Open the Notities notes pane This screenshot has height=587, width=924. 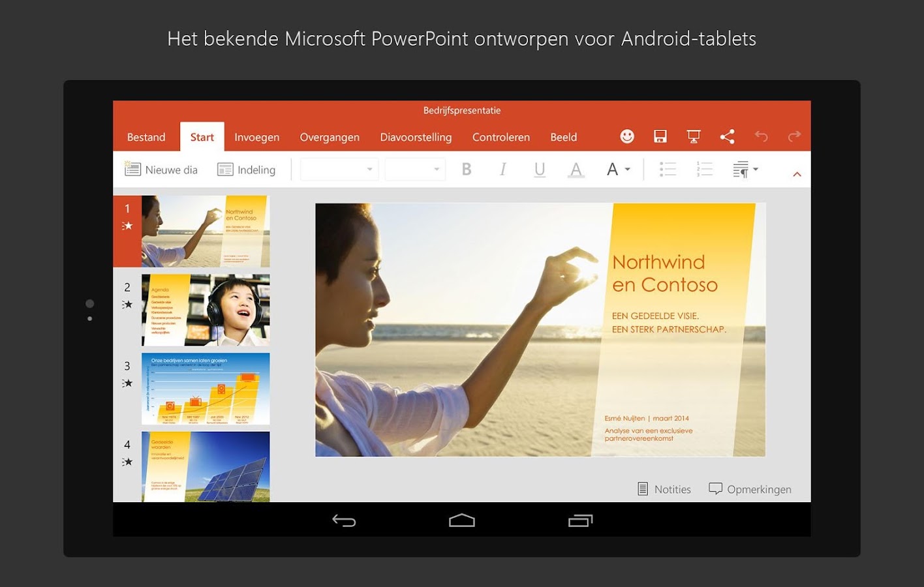pyautogui.click(x=664, y=489)
